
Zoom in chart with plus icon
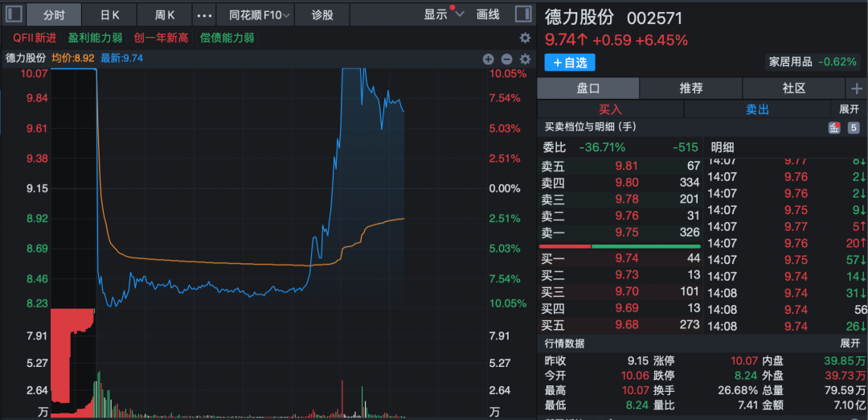(488, 59)
